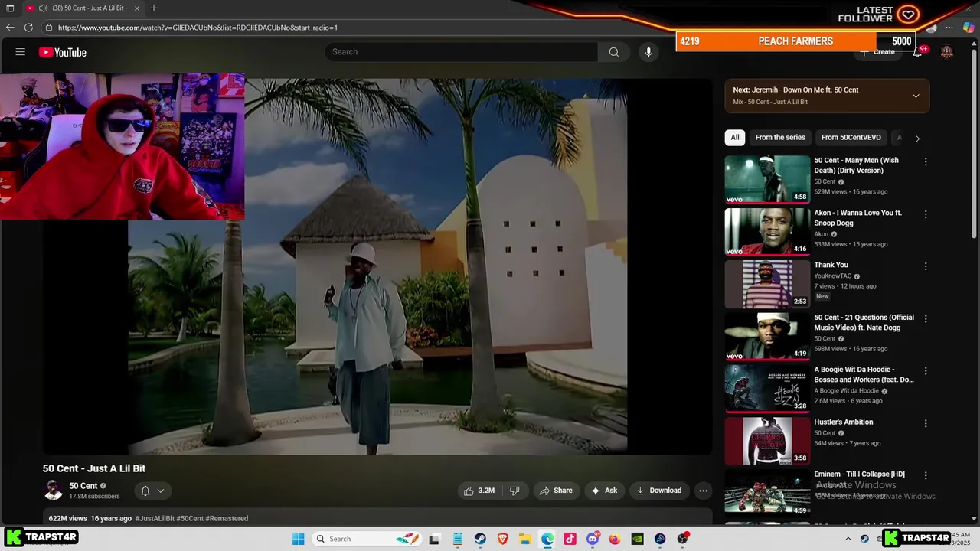The width and height of the screenshot is (980, 551).
Task: Open options for Till I Collapse video
Action: (x=926, y=475)
